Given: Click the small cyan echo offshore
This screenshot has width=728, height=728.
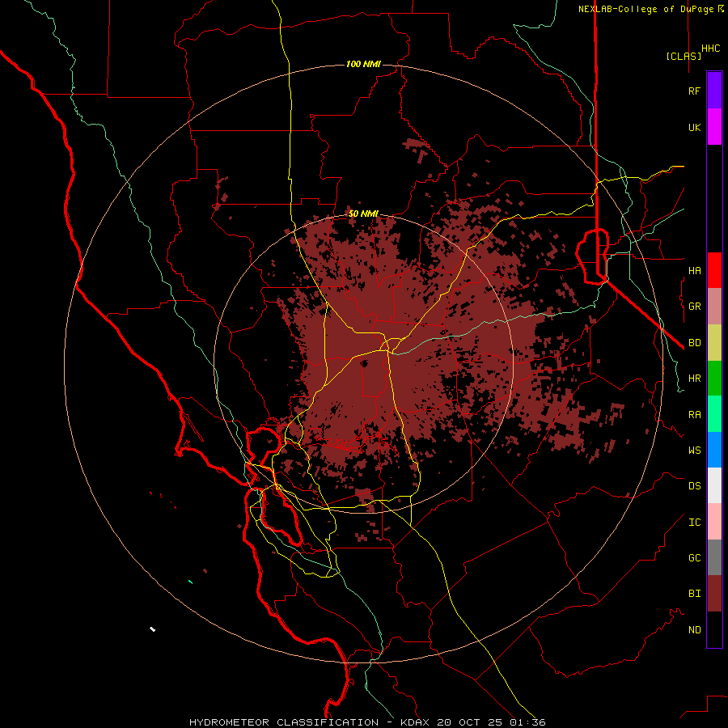Looking at the screenshot, I should [x=190, y=582].
